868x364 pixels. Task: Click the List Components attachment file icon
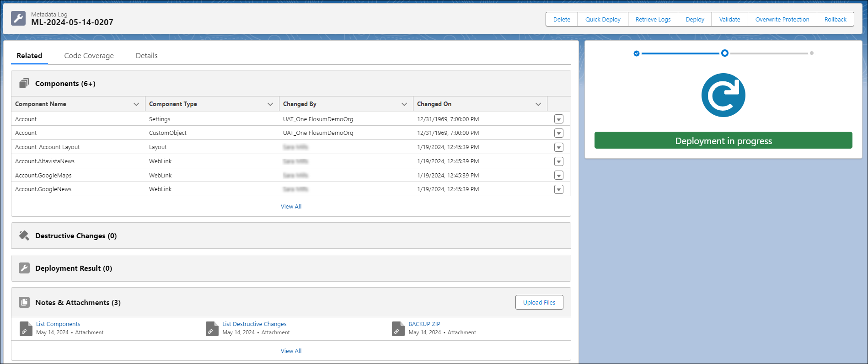[x=26, y=328]
